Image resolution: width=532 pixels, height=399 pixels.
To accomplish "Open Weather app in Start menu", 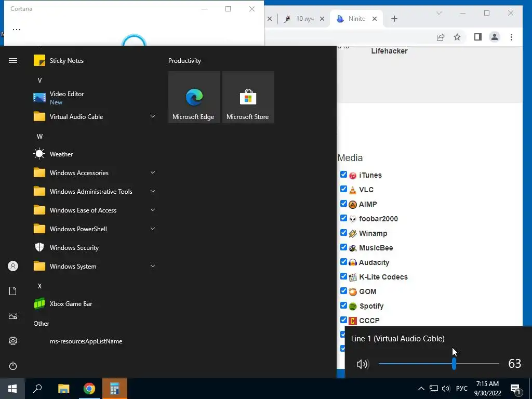I will tap(95, 154).
